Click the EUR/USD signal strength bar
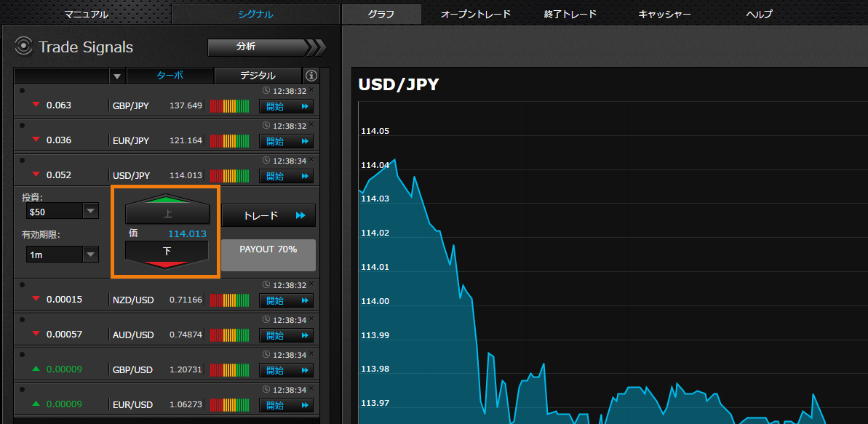Viewport: 868px width, 424px height. (x=229, y=405)
